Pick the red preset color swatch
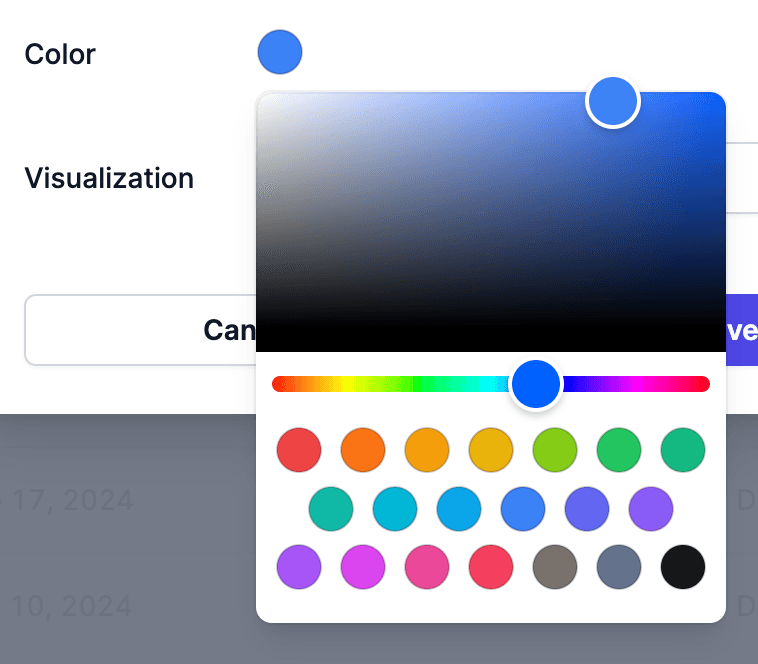This screenshot has width=758, height=664. point(299,450)
